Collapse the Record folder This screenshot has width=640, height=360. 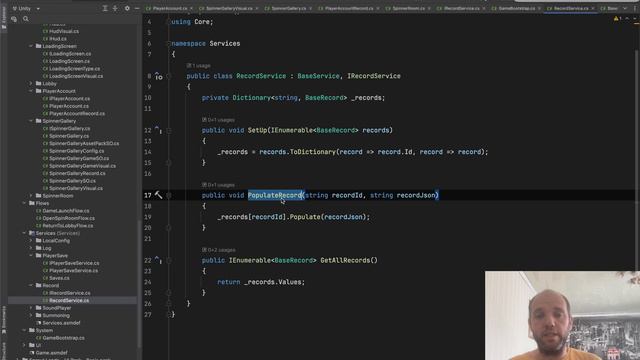[31, 285]
